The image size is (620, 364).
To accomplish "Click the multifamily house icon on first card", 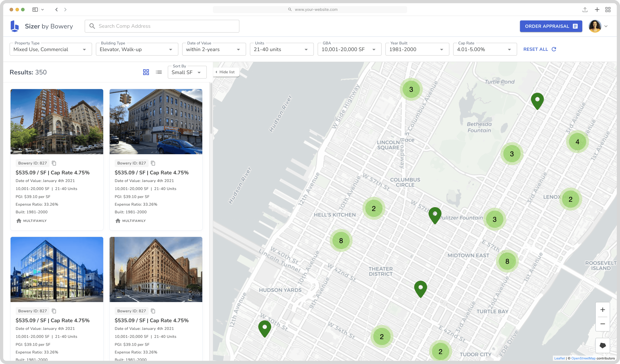I will click(x=19, y=221).
